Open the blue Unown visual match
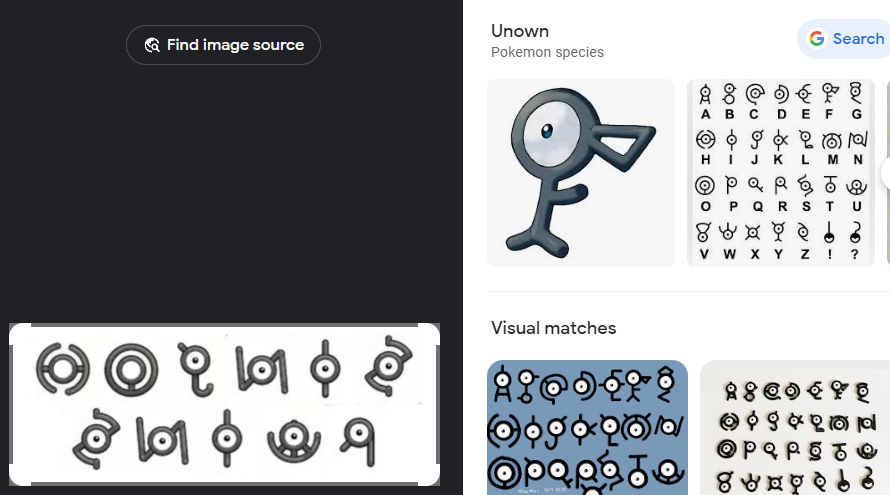The image size is (890, 495). [587, 428]
